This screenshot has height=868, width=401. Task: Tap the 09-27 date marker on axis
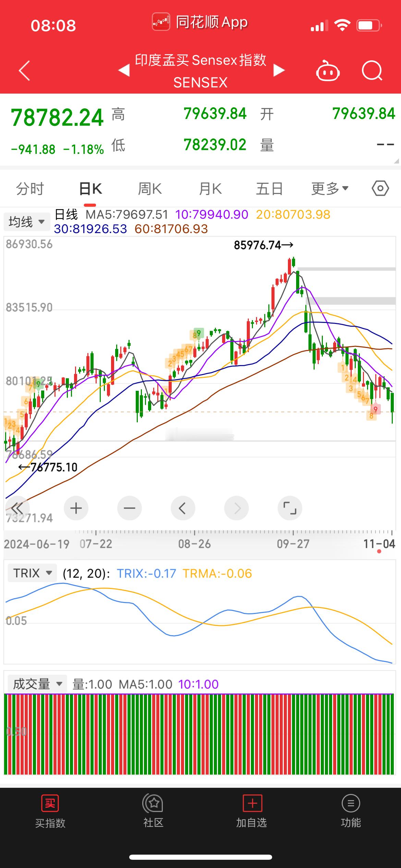tap(293, 544)
